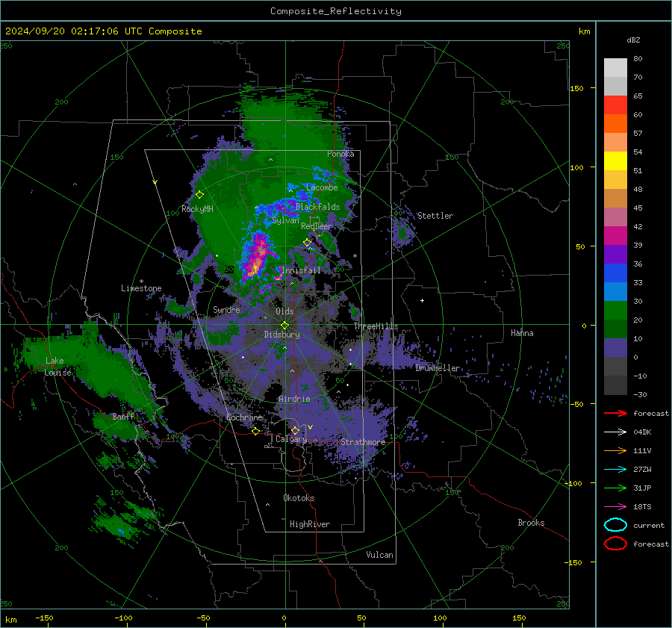Select the Okotoks label
This screenshot has width=672, height=628.
(x=299, y=498)
